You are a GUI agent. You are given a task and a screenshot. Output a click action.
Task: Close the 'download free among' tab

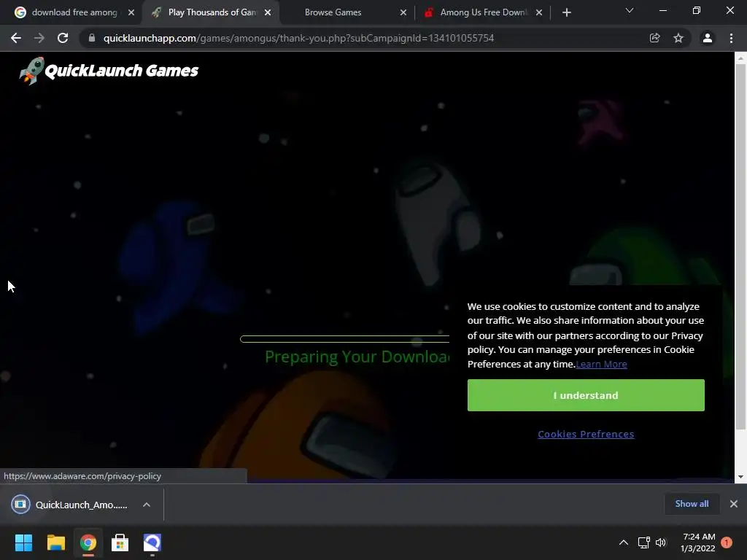click(x=131, y=12)
